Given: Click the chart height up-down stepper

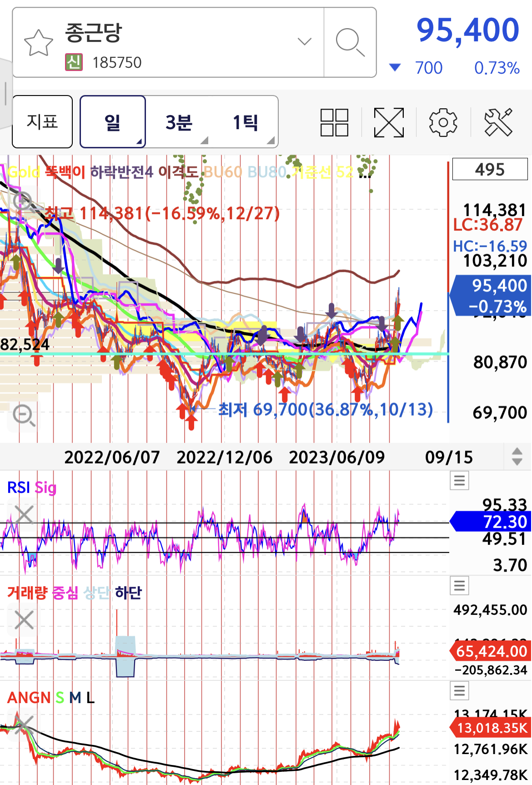Looking at the screenshot, I should pos(517,456).
